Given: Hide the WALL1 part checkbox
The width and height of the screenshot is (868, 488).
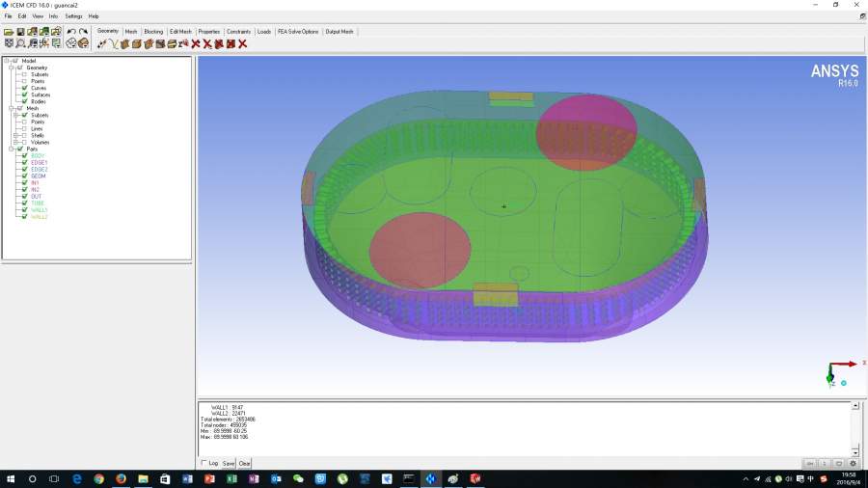Looking at the screenshot, I should (24, 209).
